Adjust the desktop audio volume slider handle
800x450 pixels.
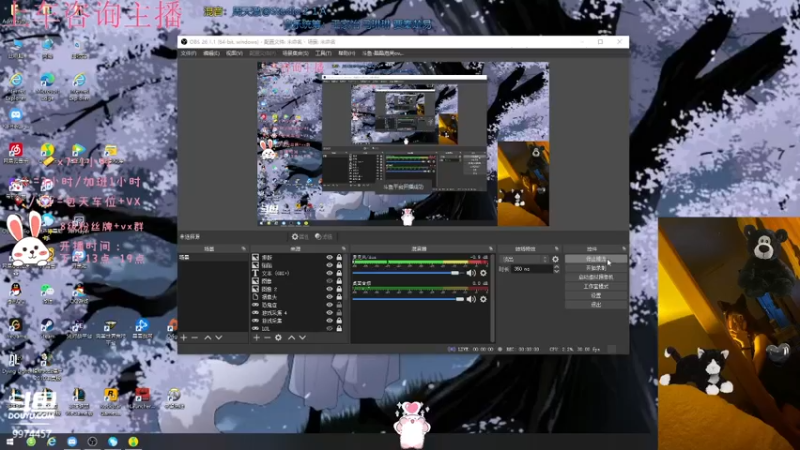(x=460, y=299)
